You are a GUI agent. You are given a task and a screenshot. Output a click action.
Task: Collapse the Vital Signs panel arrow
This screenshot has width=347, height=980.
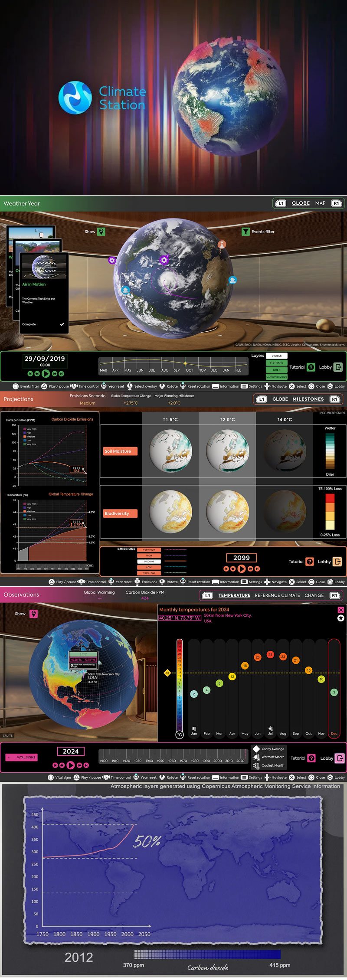pos(9,758)
